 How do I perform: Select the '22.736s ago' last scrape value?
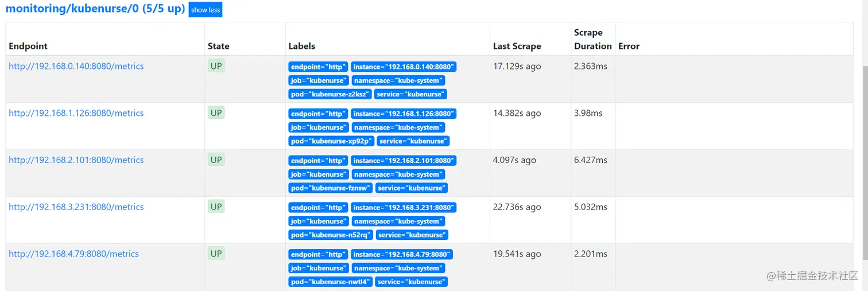pyautogui.click(x=517, y=207)
